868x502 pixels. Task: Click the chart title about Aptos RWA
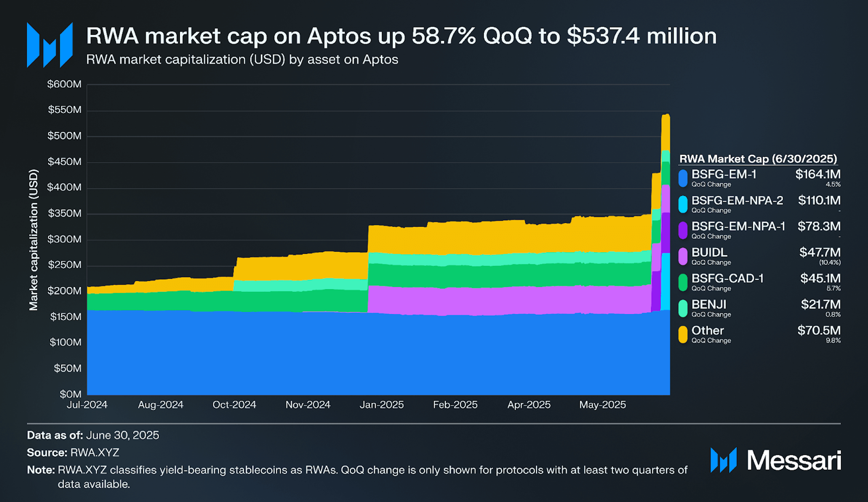pos(401,36)
